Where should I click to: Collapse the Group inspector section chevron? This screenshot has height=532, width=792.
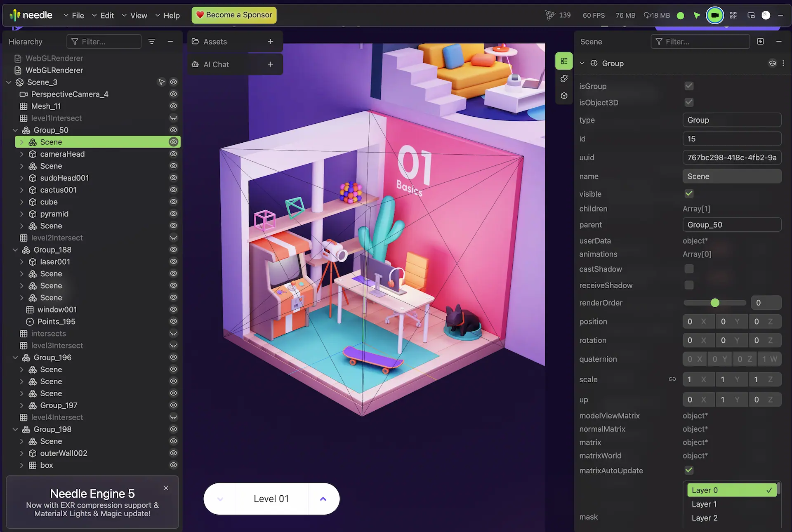tap(582, 63)
